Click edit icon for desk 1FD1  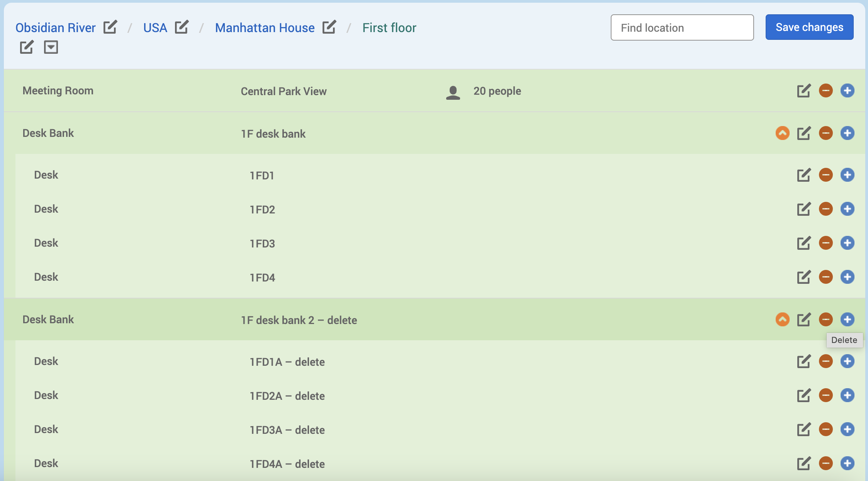click(803, 175)
